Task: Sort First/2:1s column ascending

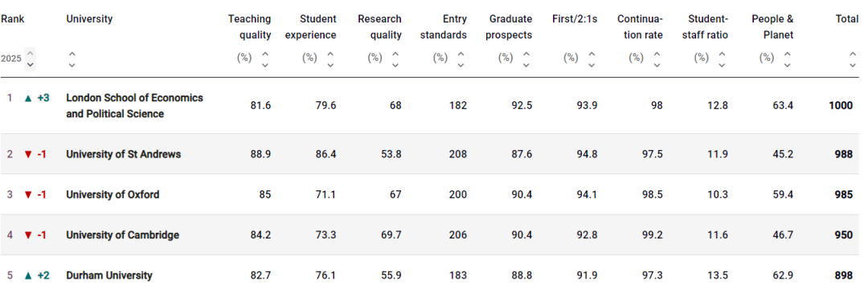Action: point(592,54)
